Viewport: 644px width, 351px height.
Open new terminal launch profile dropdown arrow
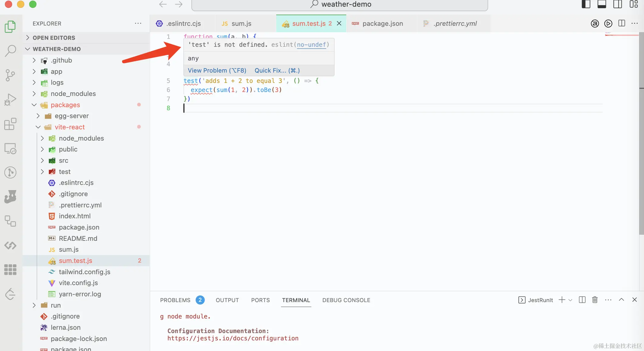tap(570, 300)
